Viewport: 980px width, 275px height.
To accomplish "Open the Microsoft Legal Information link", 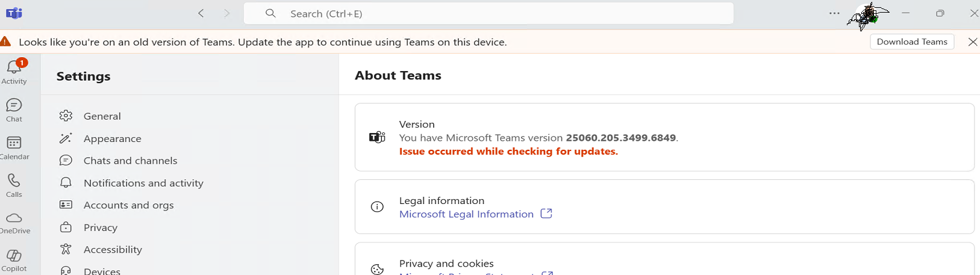I will coord(466,214).
